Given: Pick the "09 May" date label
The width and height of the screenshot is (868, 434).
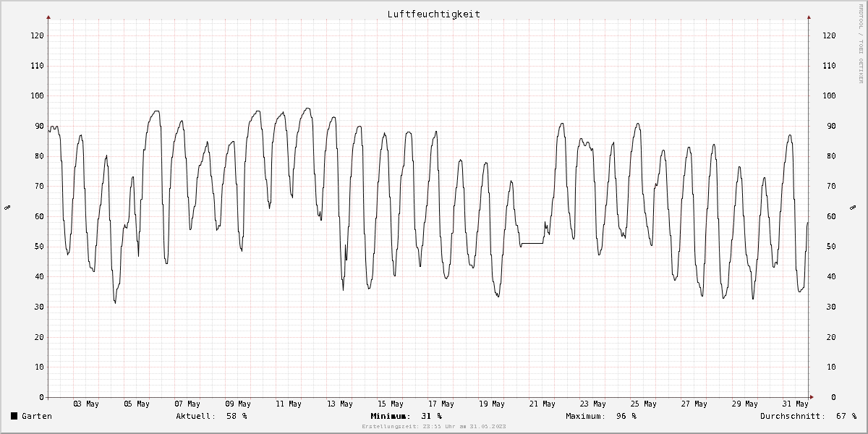Looking at the screenshot, I should (238, 404).
